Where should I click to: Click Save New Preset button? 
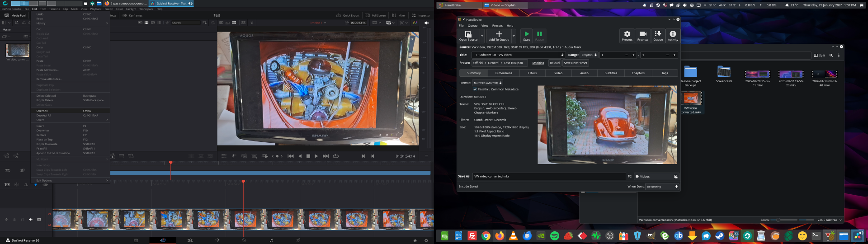coord(576,63)
